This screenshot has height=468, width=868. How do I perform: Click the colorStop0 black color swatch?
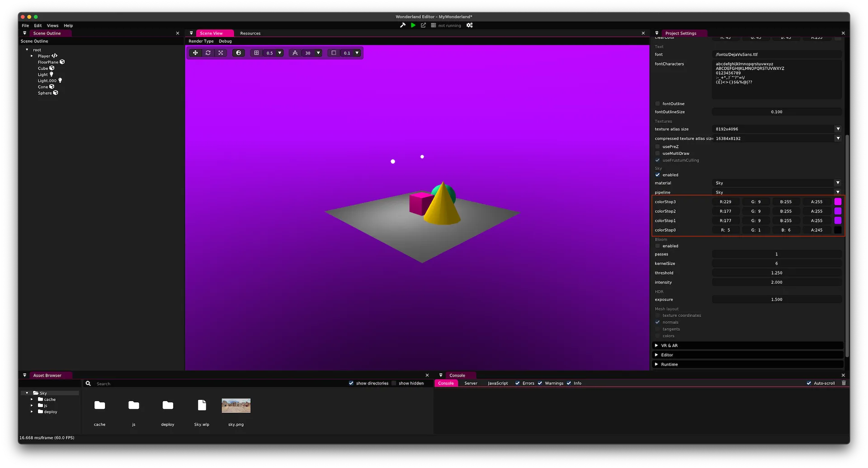pos(838,230)
